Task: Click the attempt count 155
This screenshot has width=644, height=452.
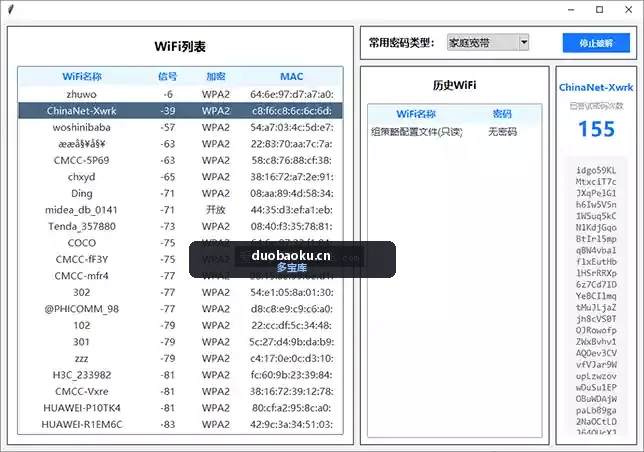Action: coord(596,129)
